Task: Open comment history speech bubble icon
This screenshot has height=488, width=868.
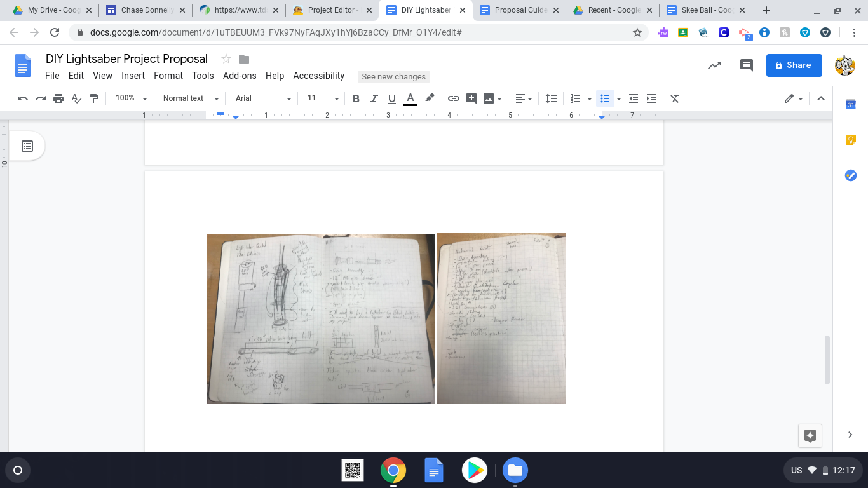Action: click(x=747, y=65)
